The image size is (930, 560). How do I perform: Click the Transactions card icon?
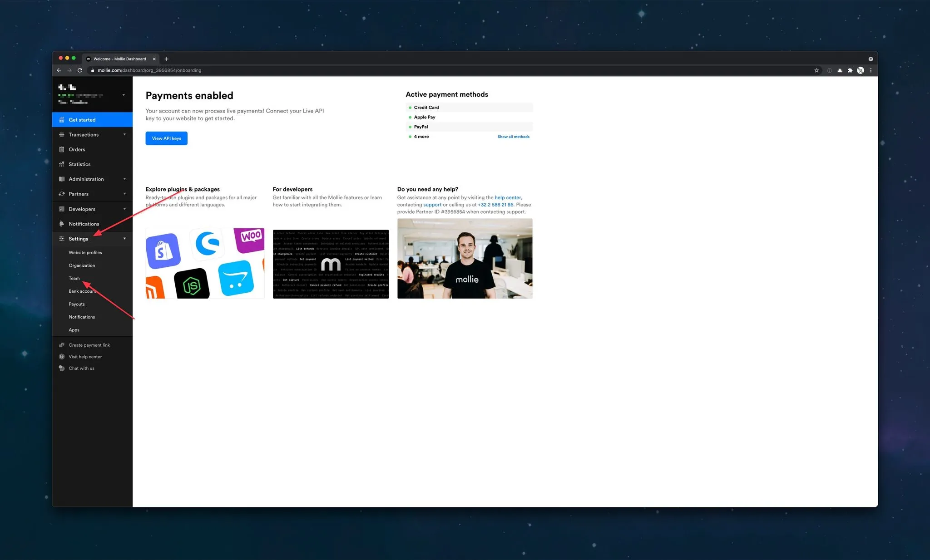coord(62,135)
